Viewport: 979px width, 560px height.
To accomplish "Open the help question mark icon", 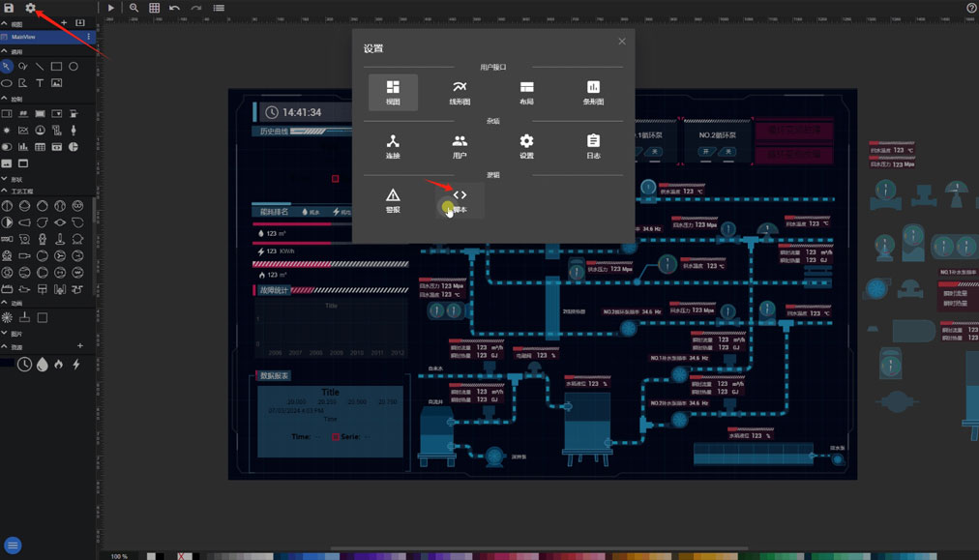I will pos(971,8).
